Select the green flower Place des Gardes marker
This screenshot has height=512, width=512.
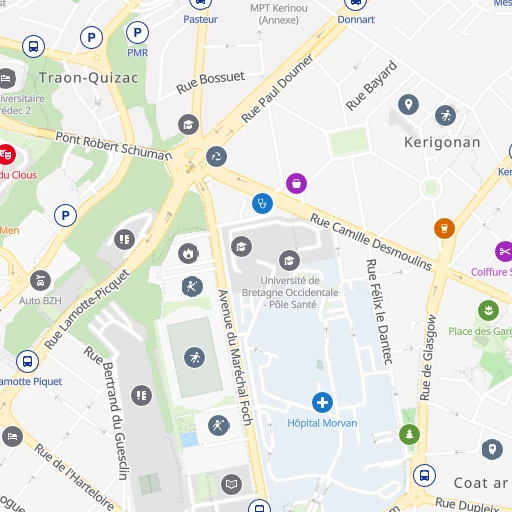tap(488, 310)
